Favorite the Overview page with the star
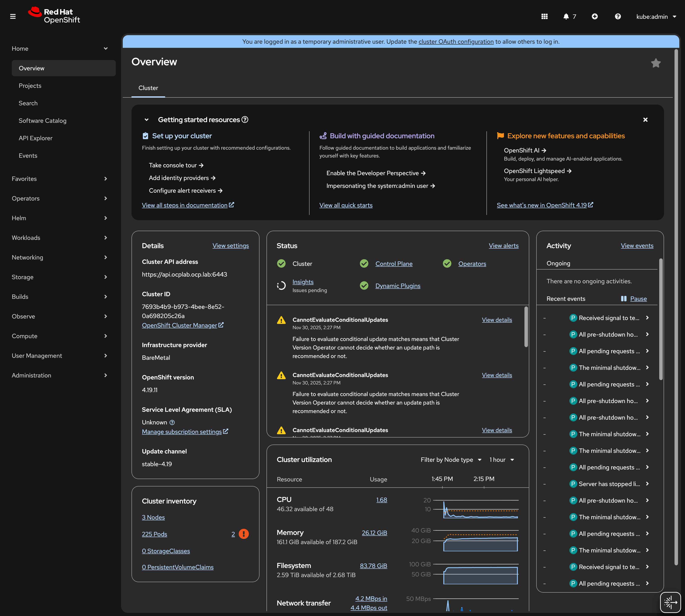 tap(656, 63)
